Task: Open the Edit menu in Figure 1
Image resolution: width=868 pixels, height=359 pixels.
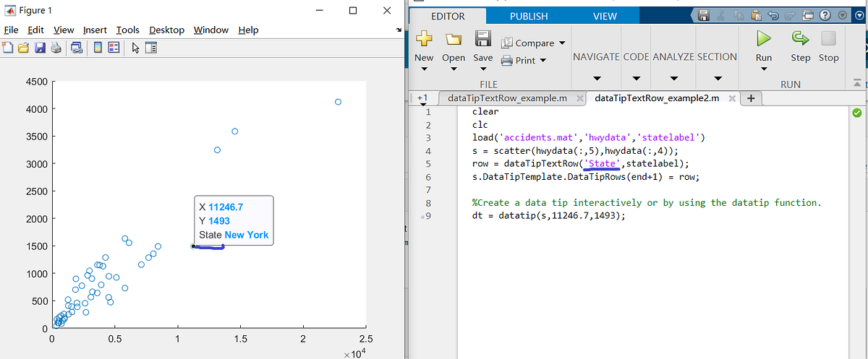Action: coord(35,30)
